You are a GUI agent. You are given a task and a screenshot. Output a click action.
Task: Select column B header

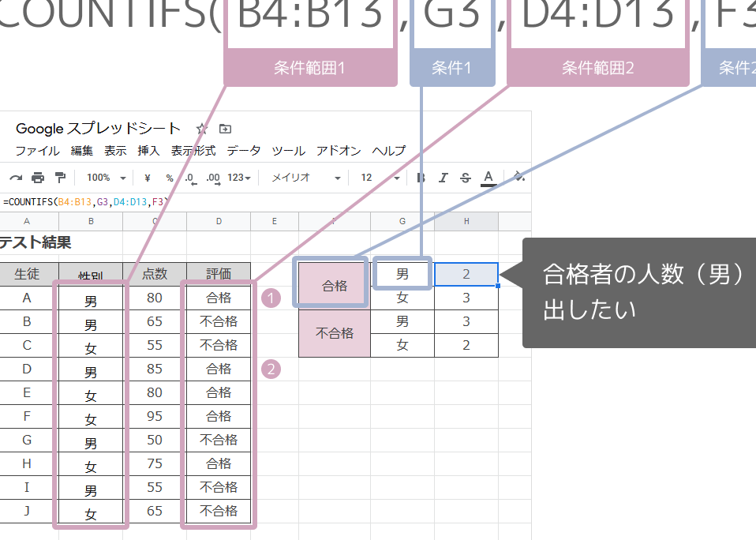click(x=91, y=221)
